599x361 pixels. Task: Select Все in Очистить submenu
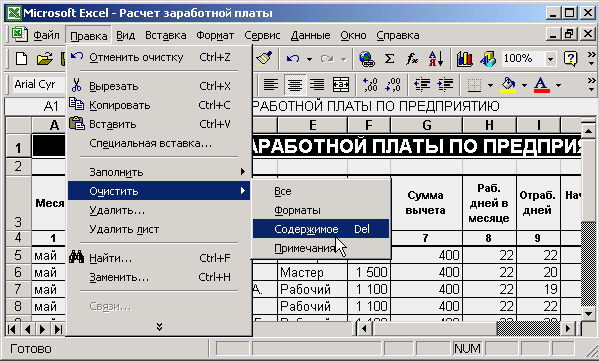tap(321, 191)
